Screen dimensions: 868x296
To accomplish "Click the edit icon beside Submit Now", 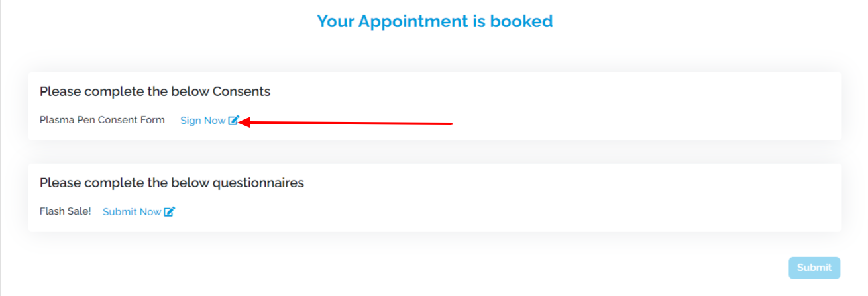I will coord(169,212).
